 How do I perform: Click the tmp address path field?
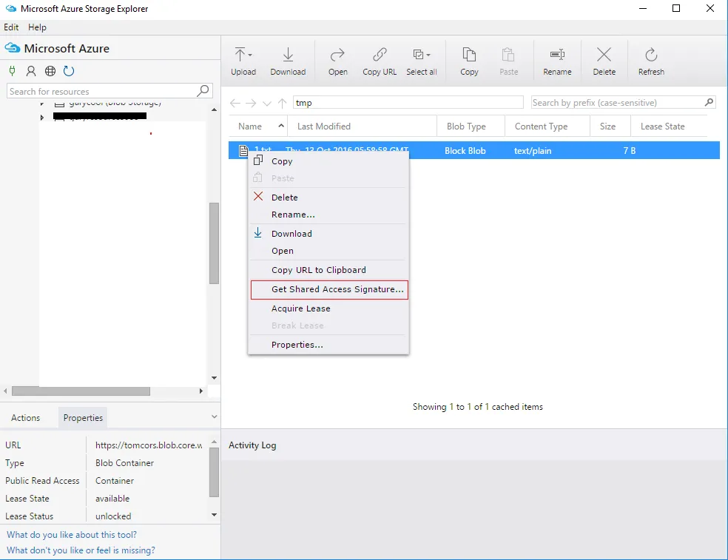(x=408, y=103)
